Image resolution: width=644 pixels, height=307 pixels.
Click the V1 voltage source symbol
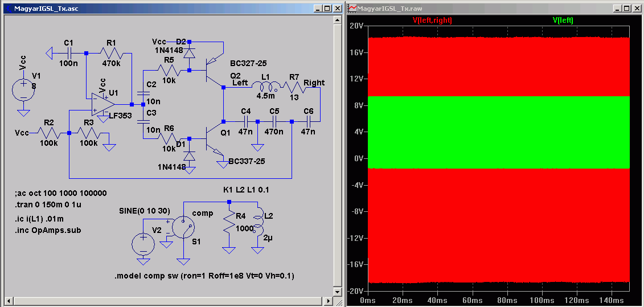point(24,91)
